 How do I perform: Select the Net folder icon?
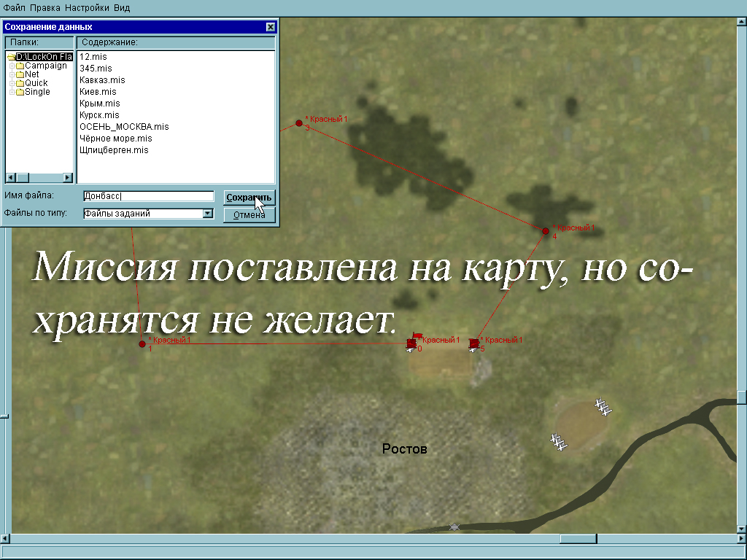coord(20,74)
